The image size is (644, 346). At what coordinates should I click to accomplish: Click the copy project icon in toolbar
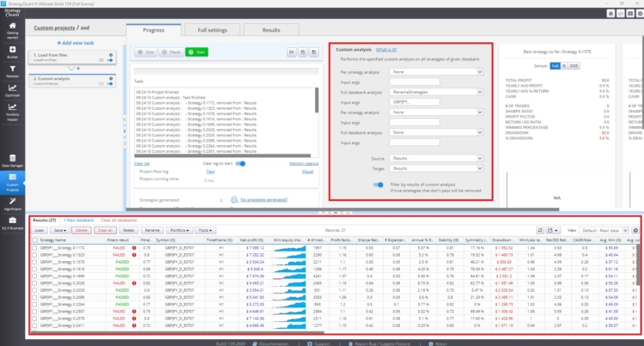coord(303,52)
